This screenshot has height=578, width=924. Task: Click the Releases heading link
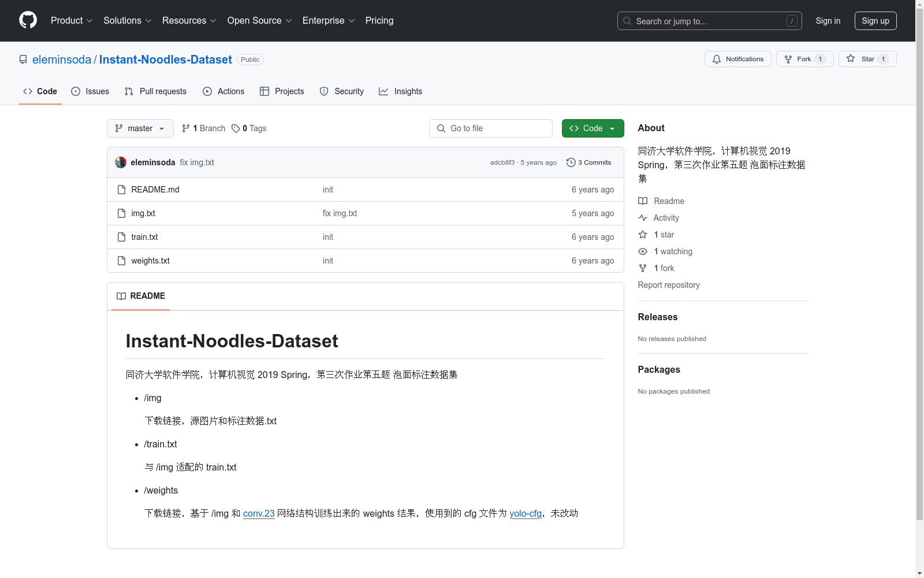(658, 317)
